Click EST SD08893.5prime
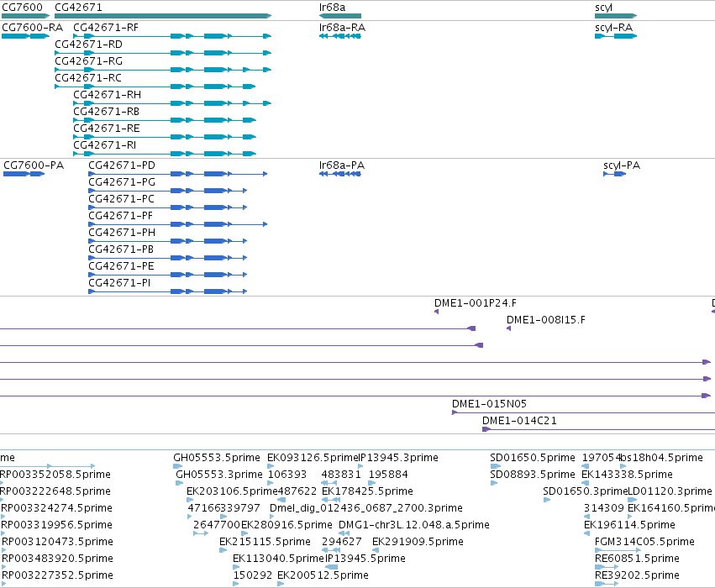 coord(532,475)
